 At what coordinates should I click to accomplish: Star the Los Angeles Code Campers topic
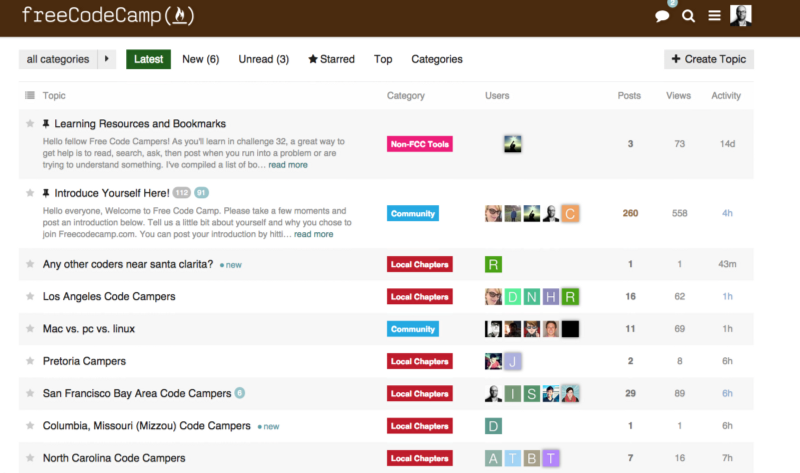coord(30,296)
